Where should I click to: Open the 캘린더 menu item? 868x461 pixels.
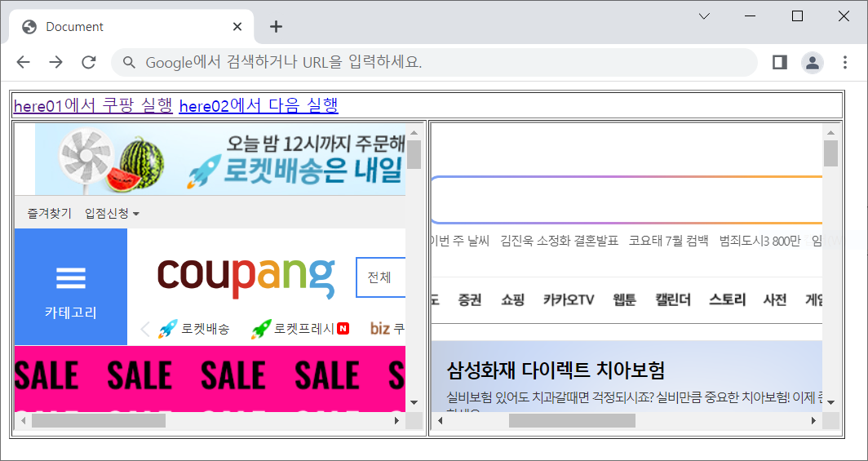(x=672, y=300)
